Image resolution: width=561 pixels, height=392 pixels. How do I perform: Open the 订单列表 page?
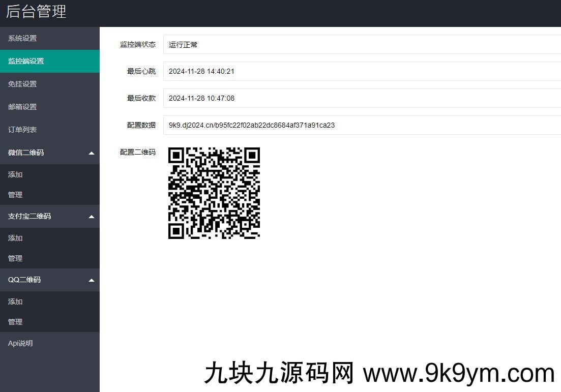tap(50, 130)
